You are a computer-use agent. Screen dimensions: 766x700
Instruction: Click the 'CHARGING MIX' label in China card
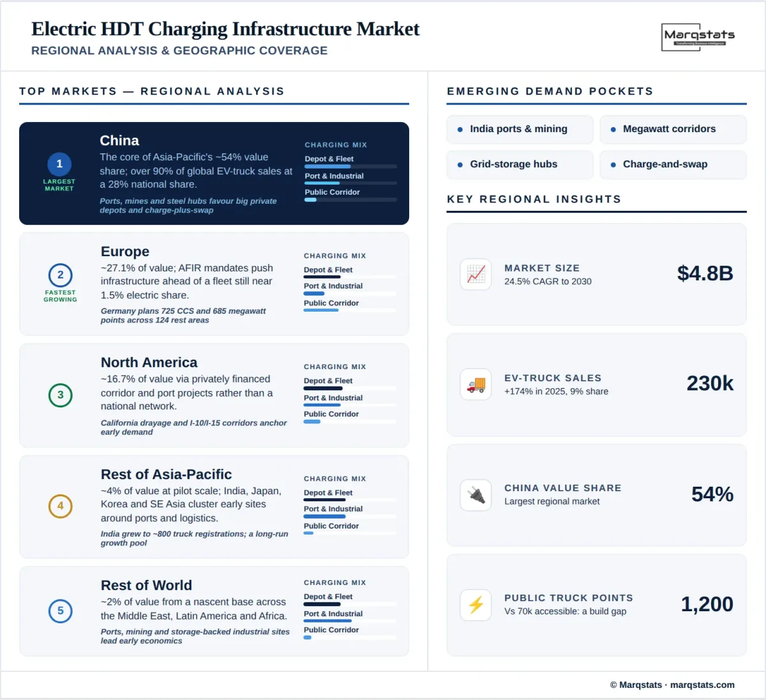click(x=336, y=145)
